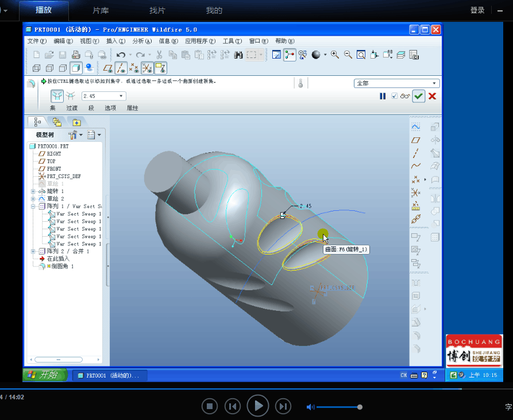This screenshot has height=420, width=513.
Task: Click PRT0001 taskbar button
Action: [109, 376]
